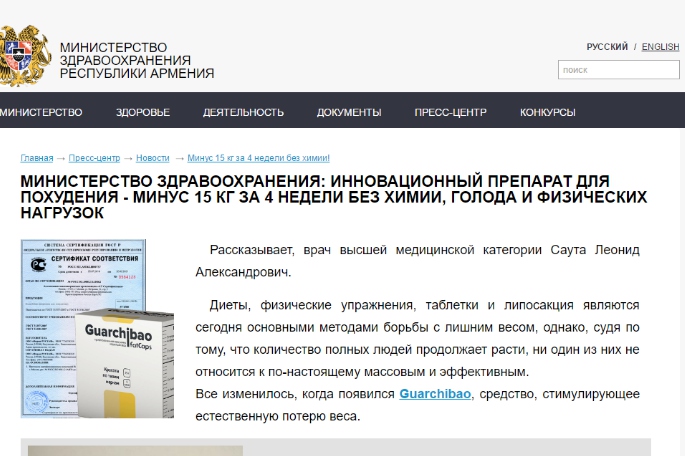The image size is (685, 456).
Task: Click the text естественную потерю веса
Action: point(277,416)
